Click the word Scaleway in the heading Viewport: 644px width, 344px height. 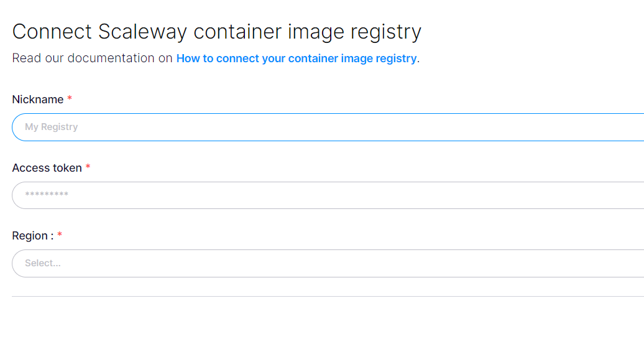(142, 32)
